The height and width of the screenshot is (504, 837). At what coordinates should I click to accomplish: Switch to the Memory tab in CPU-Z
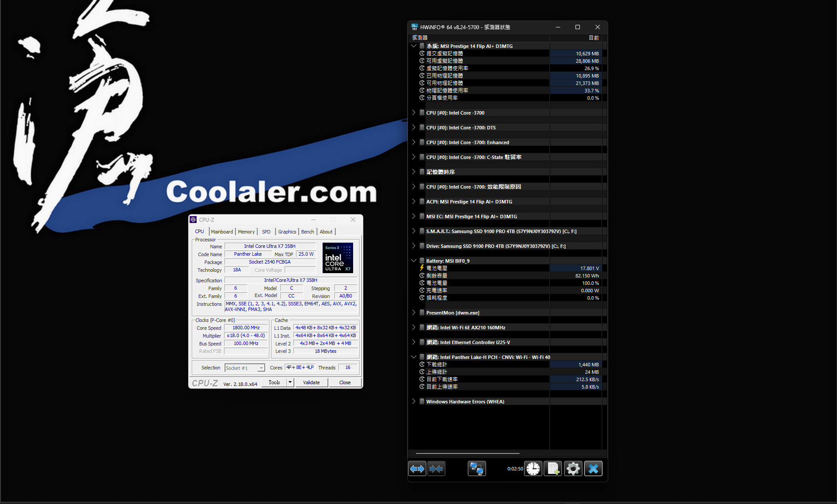tap(246, 232)
